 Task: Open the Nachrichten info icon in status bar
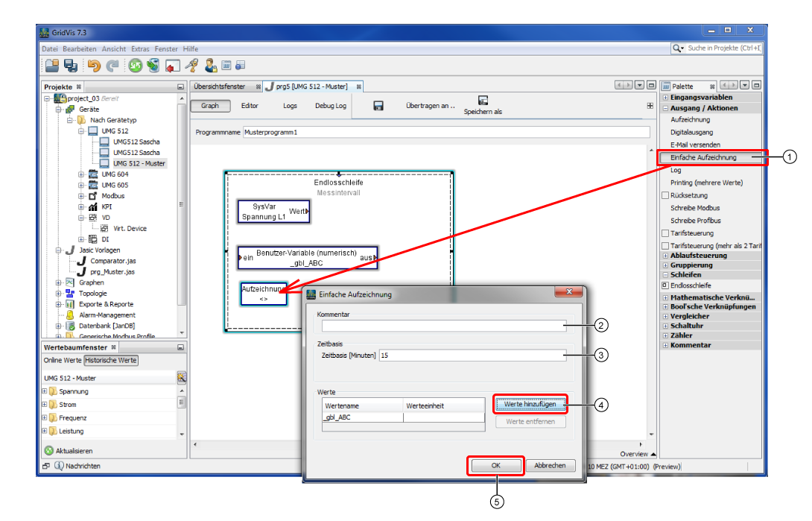click(x=59, y=466)
